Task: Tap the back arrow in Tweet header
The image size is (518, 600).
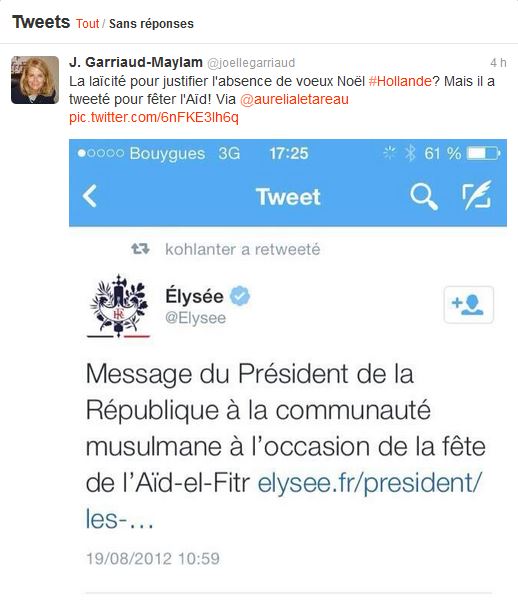Action: tap(90, 196)
